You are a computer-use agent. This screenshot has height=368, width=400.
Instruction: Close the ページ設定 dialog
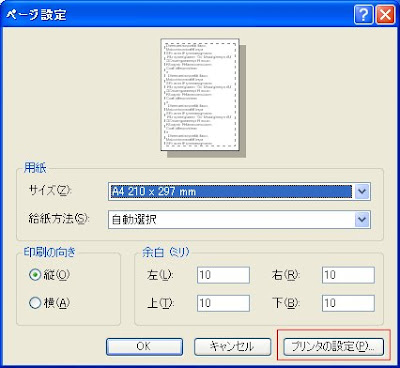[x=385, y=15]
